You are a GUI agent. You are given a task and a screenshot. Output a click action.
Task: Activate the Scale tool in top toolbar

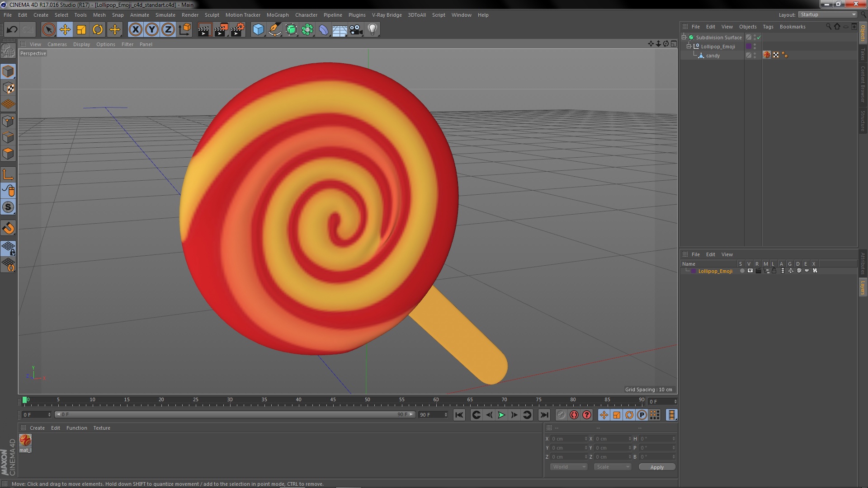(x=81, y=30)
